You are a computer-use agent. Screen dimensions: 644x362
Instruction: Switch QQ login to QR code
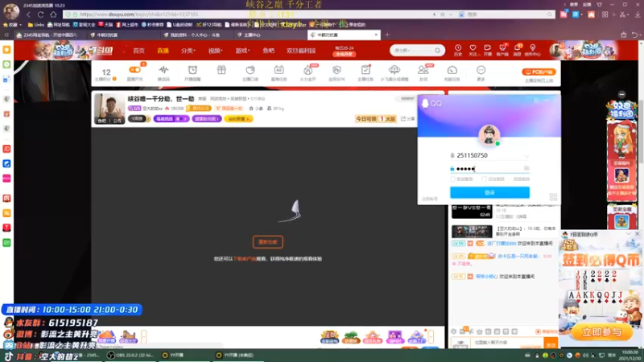[x=553, y=197]
